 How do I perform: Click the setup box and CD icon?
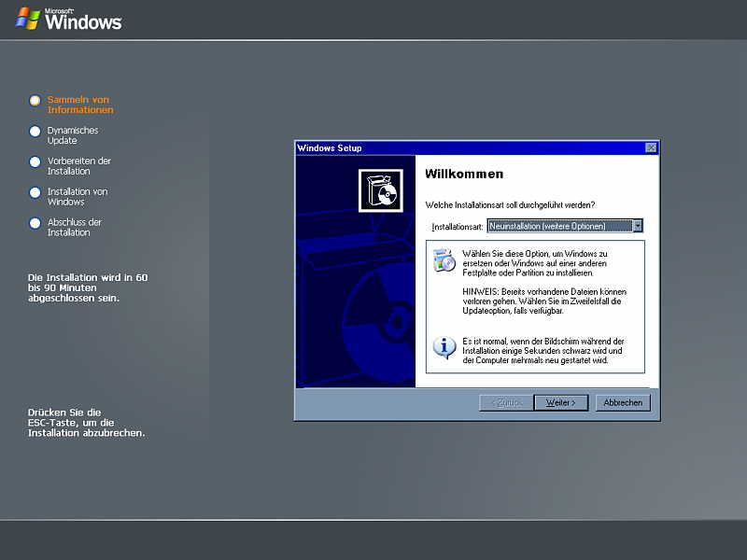tap(381, 190)
